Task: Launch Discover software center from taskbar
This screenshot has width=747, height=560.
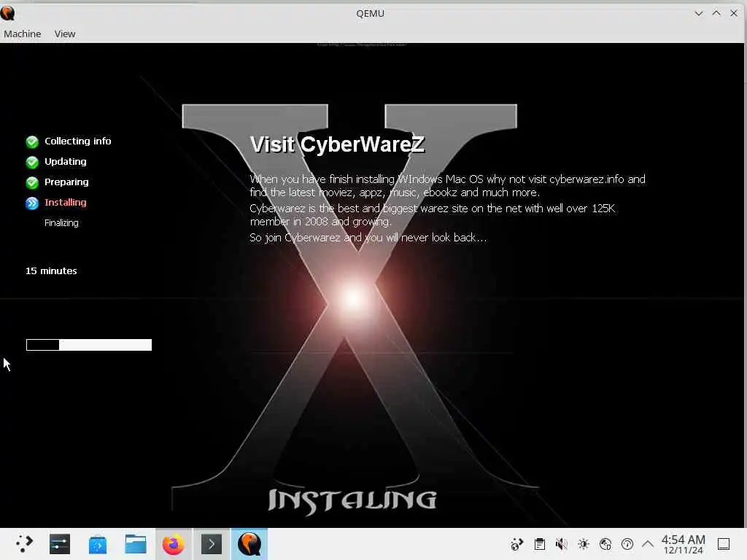Action: (x=98, y=544)
